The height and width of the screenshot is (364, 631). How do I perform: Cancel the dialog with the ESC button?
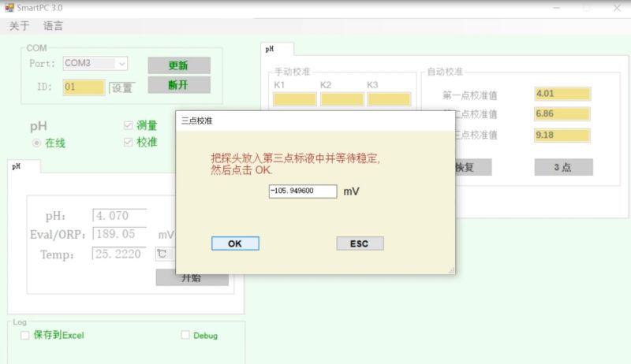360,243
